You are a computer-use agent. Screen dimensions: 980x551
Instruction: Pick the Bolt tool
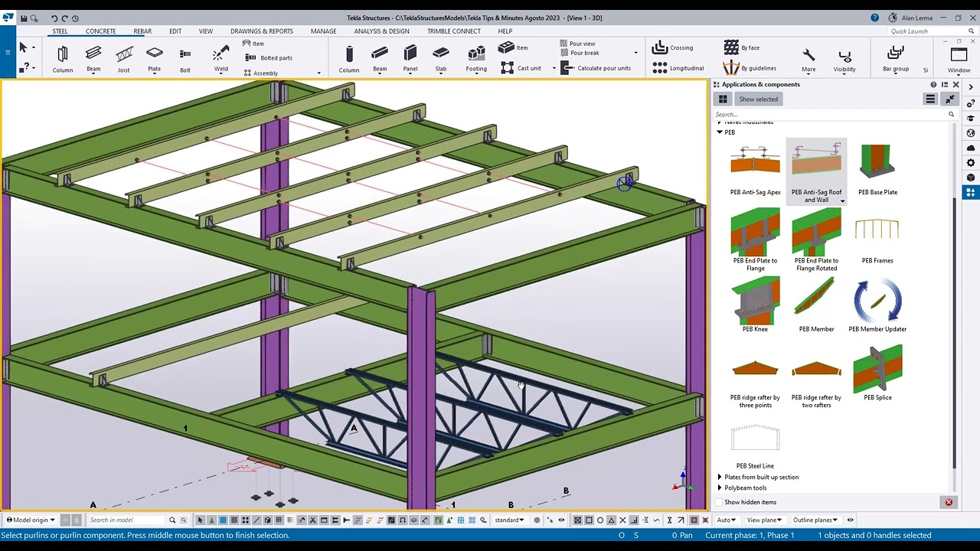pos(185,59)
